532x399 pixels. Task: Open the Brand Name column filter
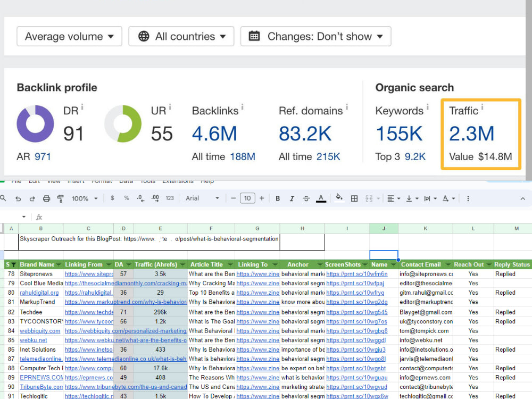tap(59, 264)
